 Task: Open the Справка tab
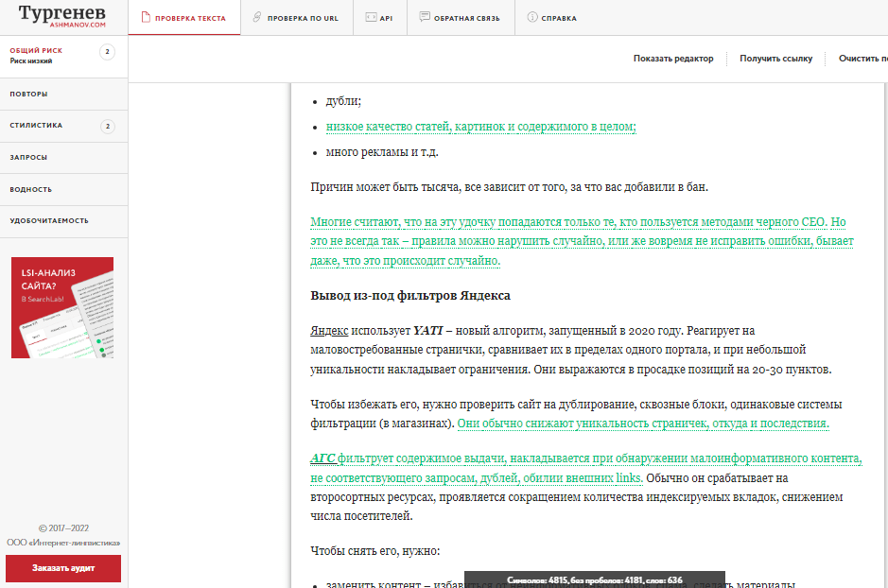point(552,18)
